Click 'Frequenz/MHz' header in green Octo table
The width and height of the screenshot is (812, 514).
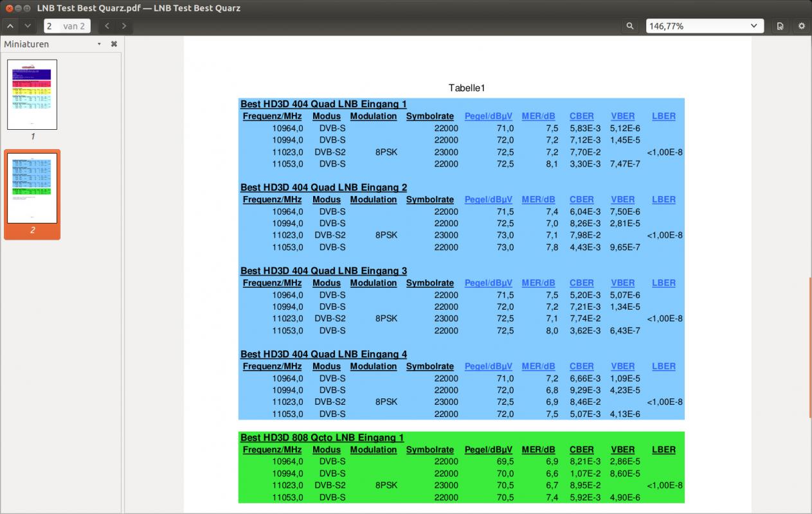click(x=272, y=450)
